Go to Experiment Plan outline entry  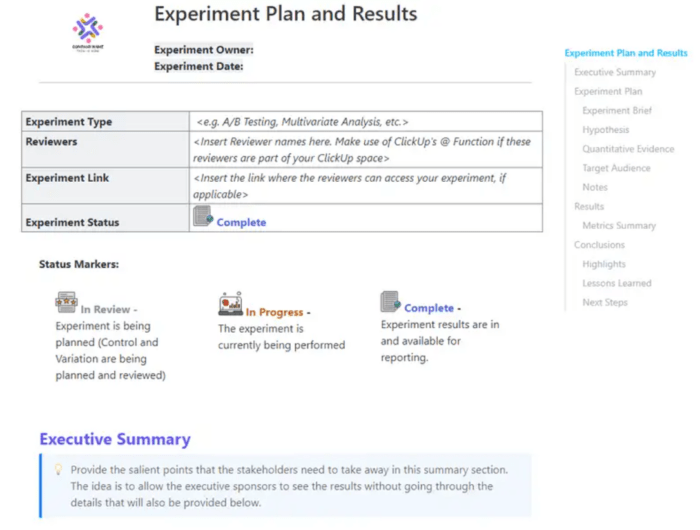pos(608,91)
